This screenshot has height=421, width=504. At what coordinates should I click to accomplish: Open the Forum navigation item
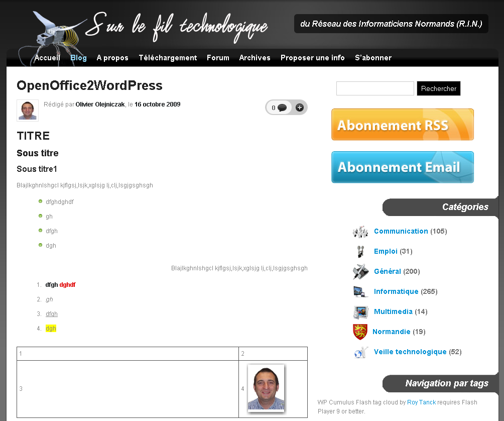(x=218, y=58)
